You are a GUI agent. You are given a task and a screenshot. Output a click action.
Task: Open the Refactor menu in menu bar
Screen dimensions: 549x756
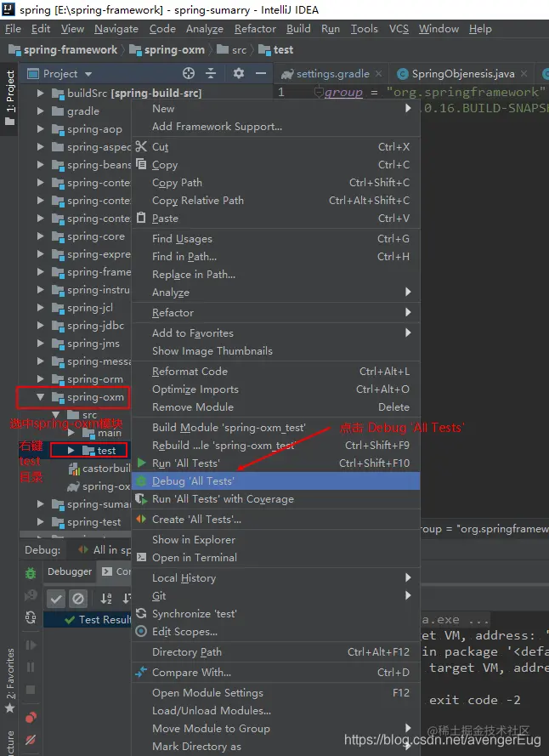click(255, 29)
